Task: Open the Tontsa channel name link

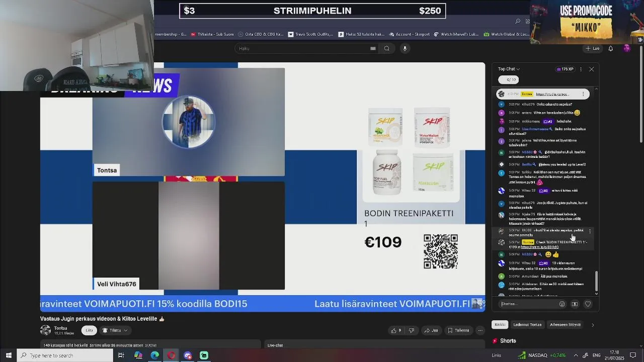Action: [61, 328]
